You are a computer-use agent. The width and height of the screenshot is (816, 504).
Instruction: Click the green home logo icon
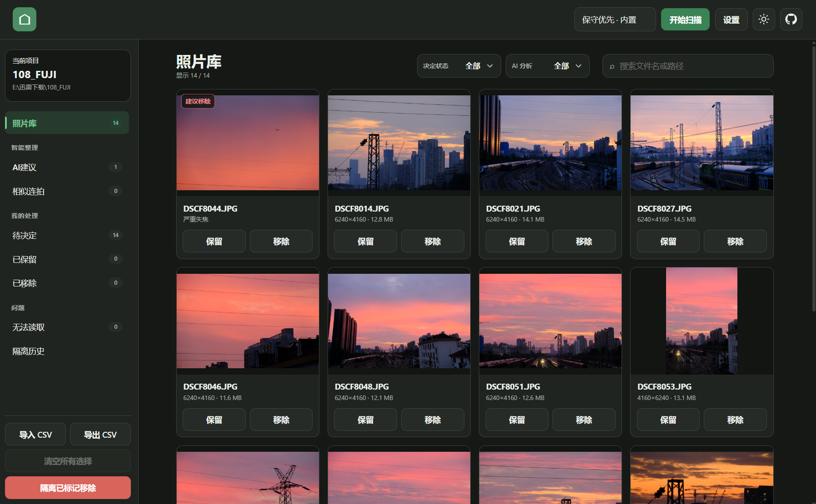coord(25,20)
